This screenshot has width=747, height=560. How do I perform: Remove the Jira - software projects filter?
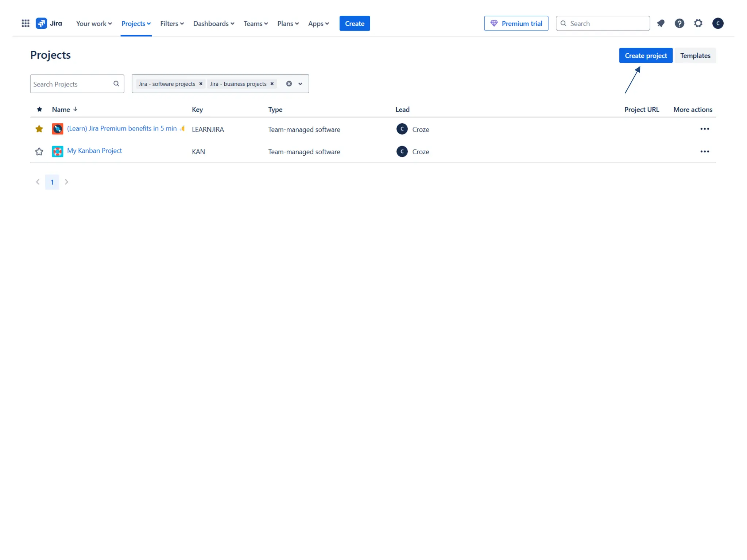pyautogui.click(x=201, y=84)
